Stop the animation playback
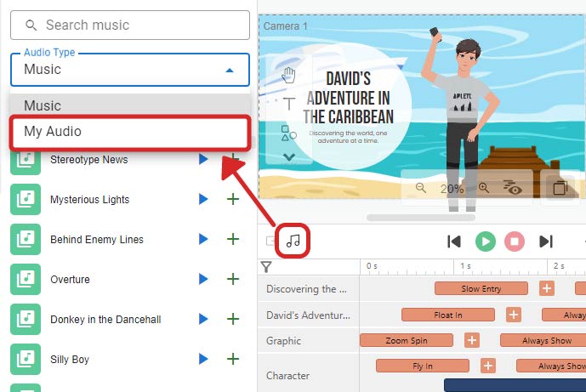The width and height of the screenshot is (586, 392). 515,241
